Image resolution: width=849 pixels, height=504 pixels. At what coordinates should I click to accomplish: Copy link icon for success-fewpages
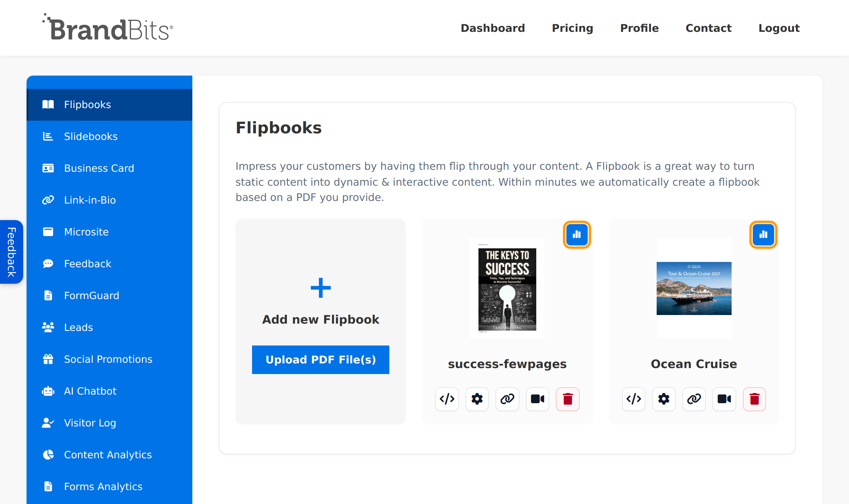507,399
